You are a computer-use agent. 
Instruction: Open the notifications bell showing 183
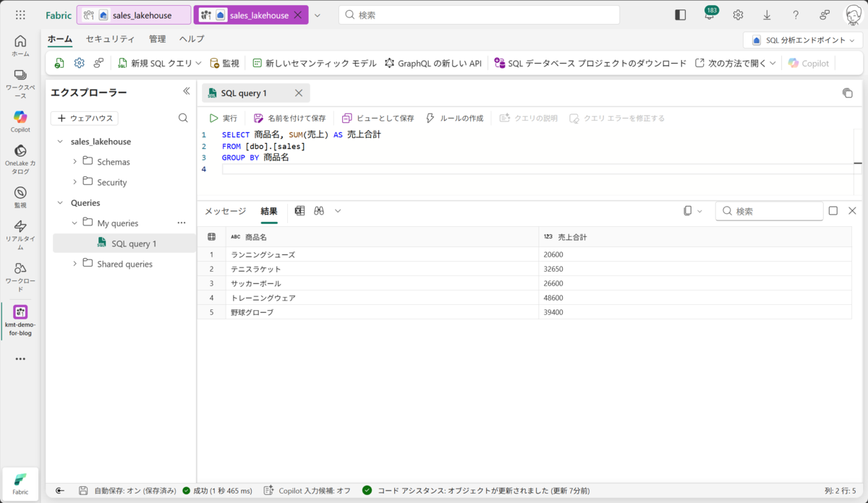[710, 14]
